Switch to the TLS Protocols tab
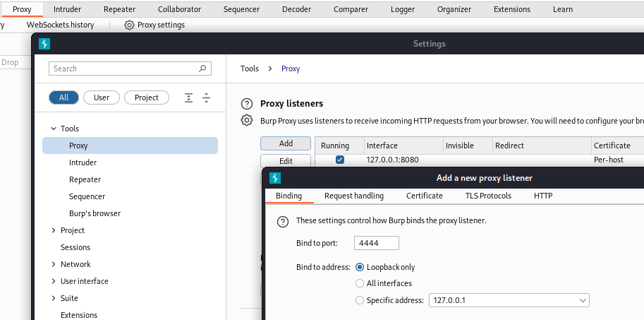Screen dimensions: 644x320 pyautogui.click(x=488, y=196)
